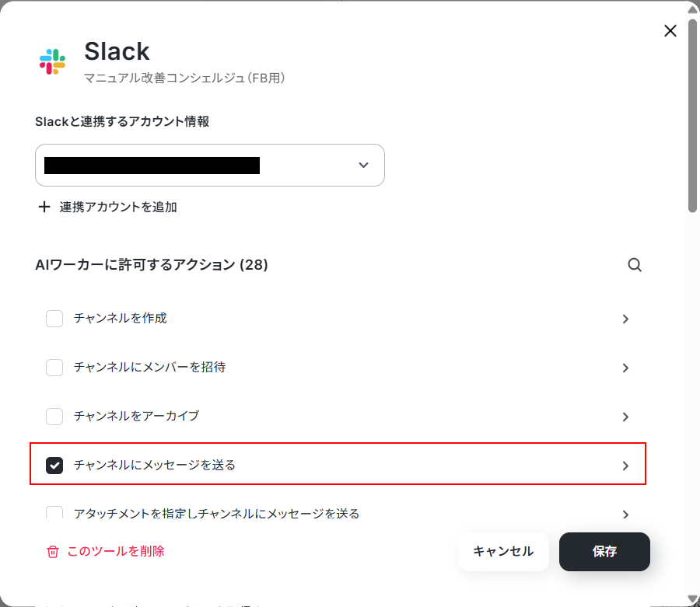Click the 保存 button
The image size is (700, 607).
click(604, 552)
